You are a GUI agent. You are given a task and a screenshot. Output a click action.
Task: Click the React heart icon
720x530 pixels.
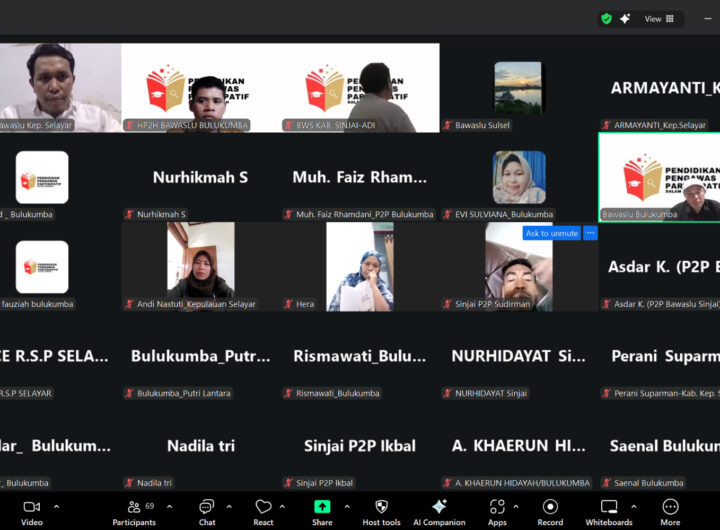(263, 510)
